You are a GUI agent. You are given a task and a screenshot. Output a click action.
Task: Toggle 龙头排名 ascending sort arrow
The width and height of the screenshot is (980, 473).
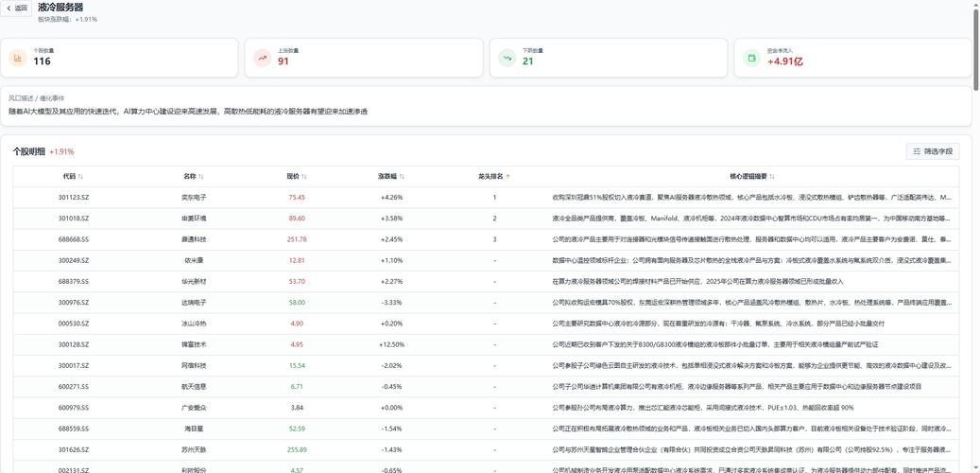pos(507,177)
